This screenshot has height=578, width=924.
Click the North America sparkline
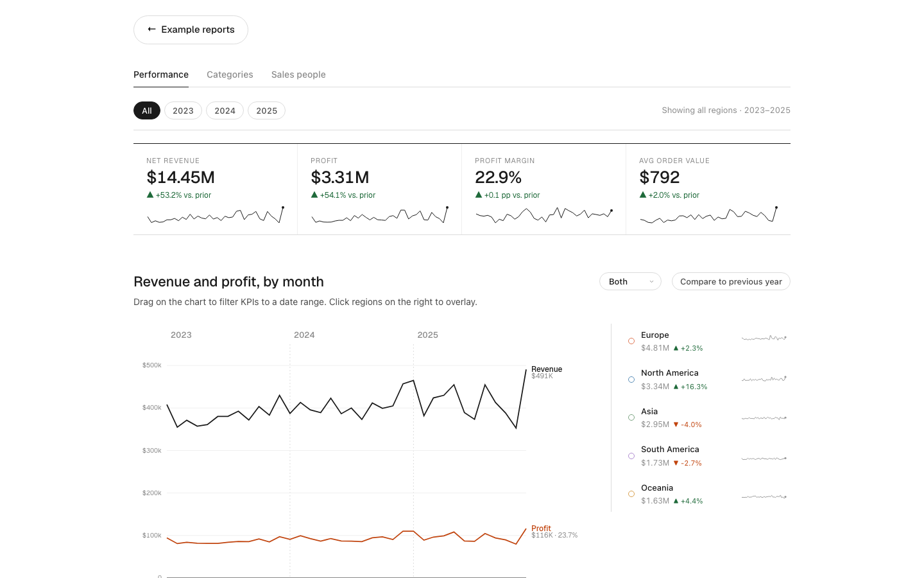764,379
